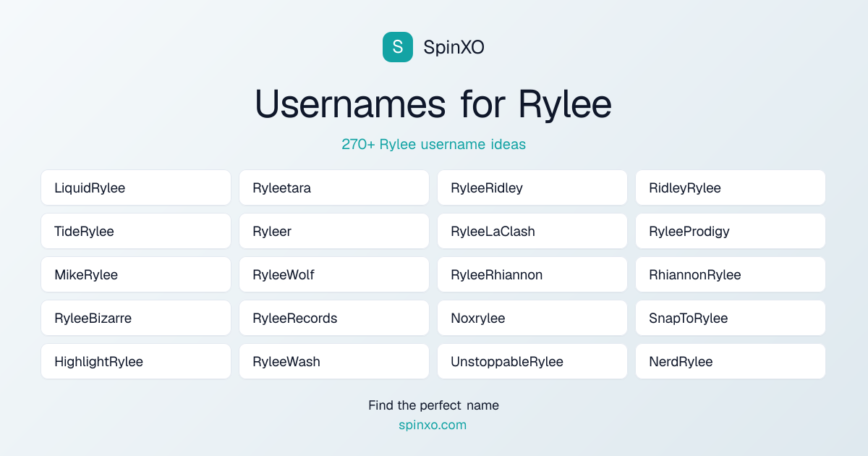Choose the RhiannonRylee username card
Viewport: 868px width, 456px height.
point(731,274)
